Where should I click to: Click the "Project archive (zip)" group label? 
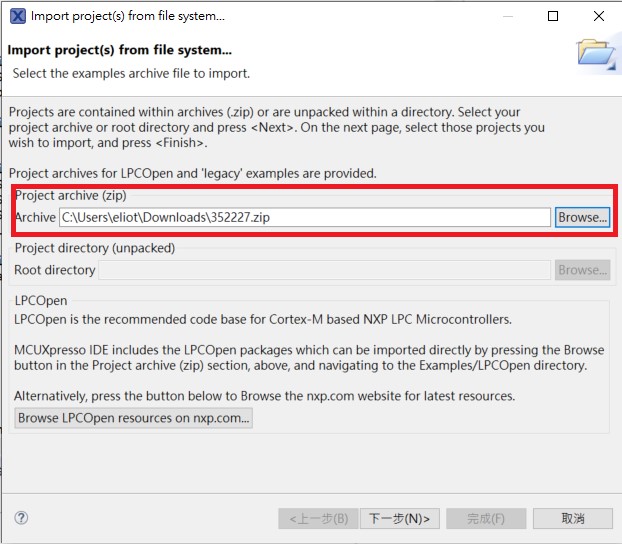[71, 195]
